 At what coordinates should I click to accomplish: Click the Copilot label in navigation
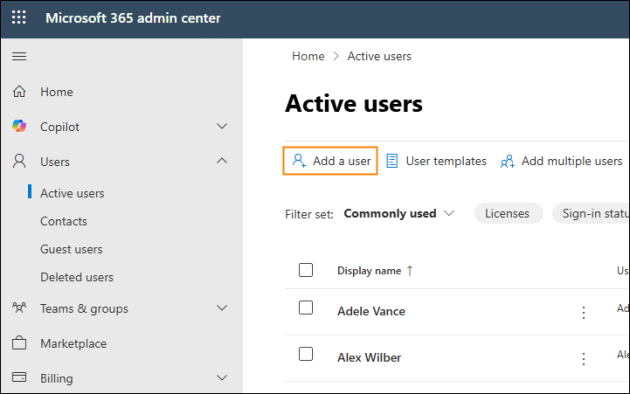[60, 127]
